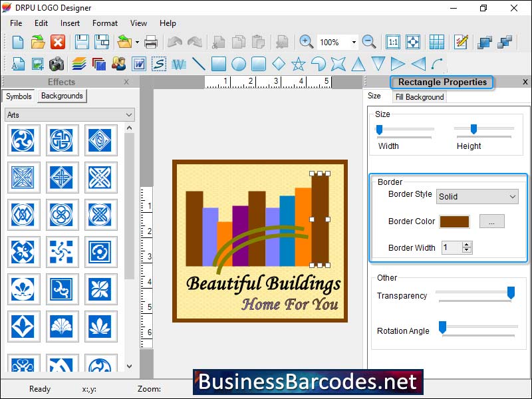Click the Border Color browse button

tap(492, 221)
